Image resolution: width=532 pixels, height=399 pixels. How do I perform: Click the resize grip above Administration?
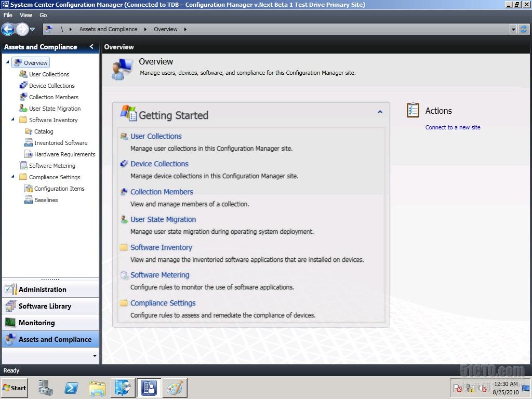pyautogui.click(x=50, y=279)
